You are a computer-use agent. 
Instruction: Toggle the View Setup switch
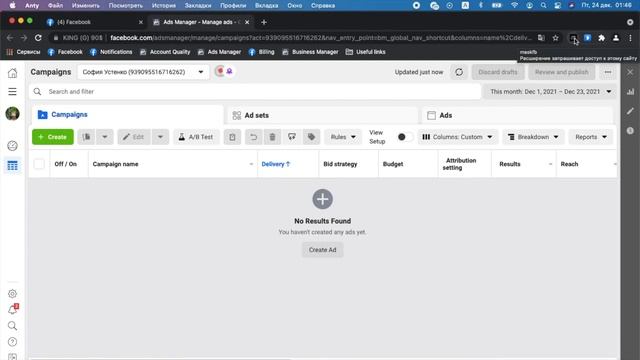[x=404, y=137]
